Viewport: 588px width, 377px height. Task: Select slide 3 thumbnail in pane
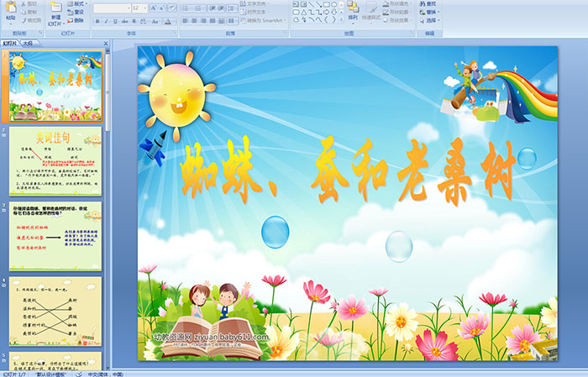click(55, 236)
